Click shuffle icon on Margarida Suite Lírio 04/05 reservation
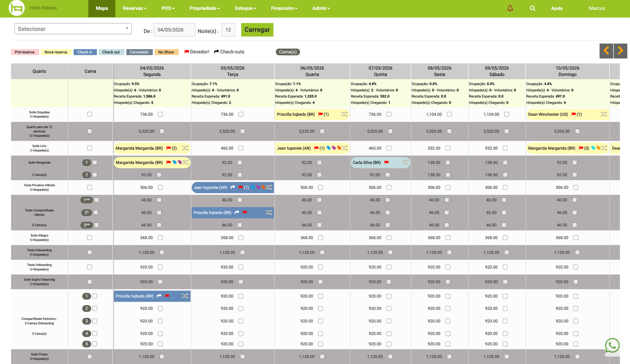The width and height of the screenshot is (630, 364). [185, 148]
